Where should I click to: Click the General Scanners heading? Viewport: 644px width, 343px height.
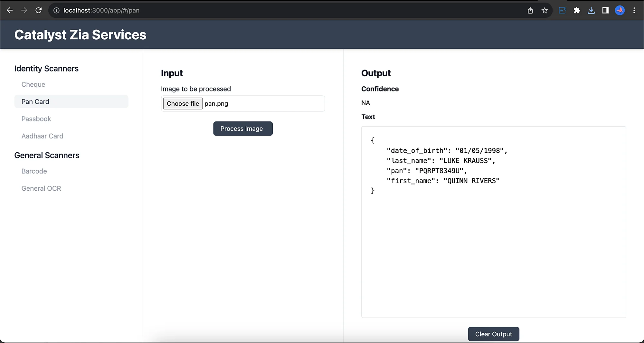pos(47,155)
